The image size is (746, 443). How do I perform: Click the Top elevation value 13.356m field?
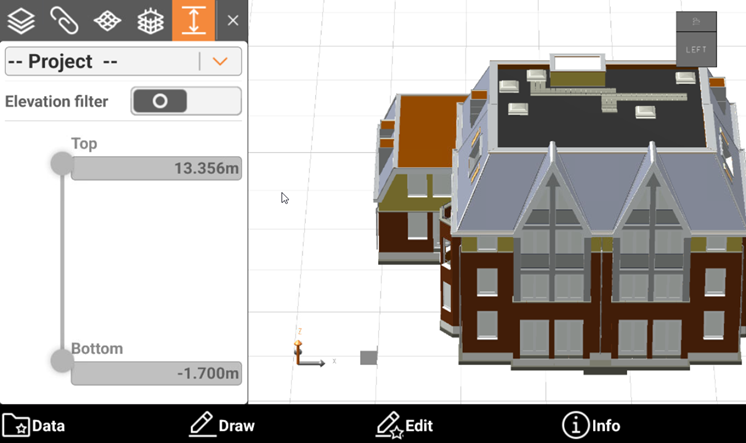point(156,169)
